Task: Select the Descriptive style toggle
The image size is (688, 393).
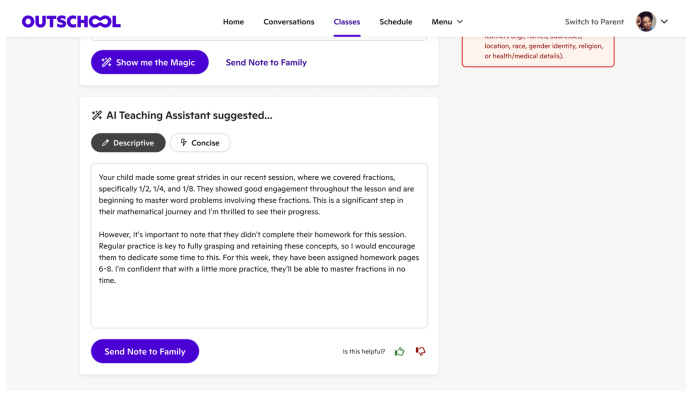Action: (x=128, y=143)
